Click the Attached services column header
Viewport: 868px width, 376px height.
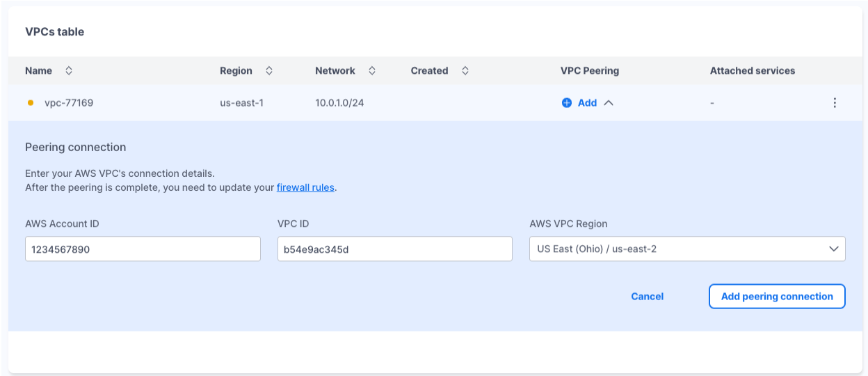(x=752, y=70)
